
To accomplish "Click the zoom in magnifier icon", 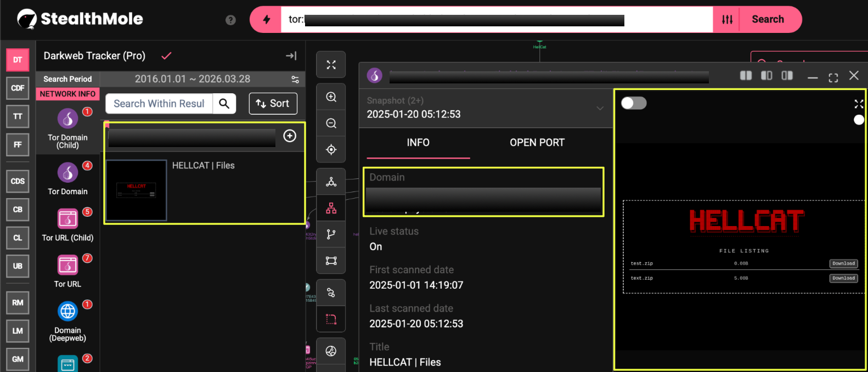I will point(331,97).
